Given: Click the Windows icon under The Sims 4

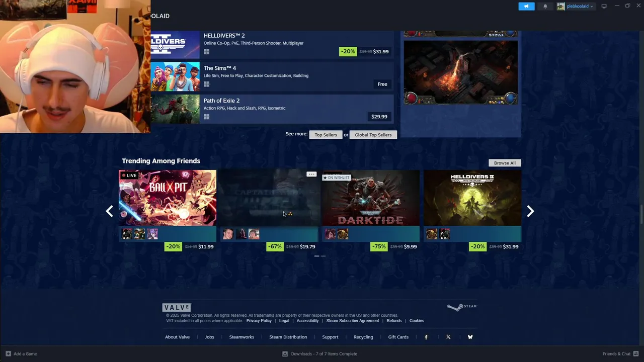Looking at the screenshot, I should (x=206, y=84).
